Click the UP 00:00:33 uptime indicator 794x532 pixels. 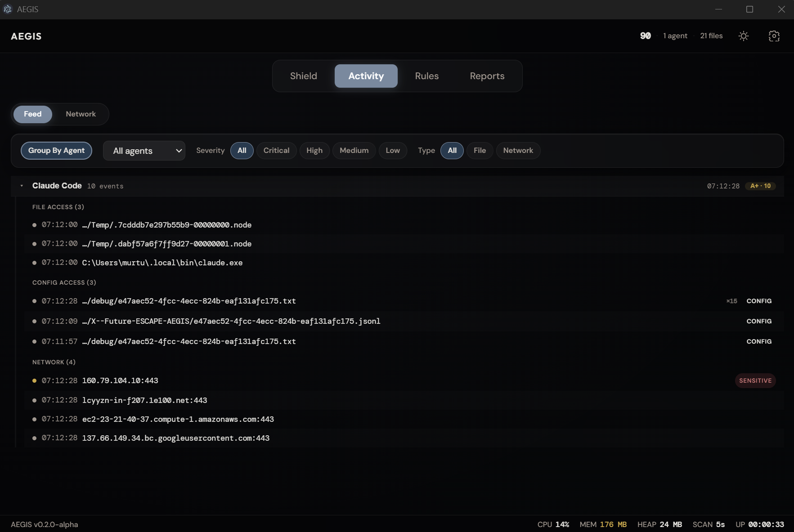click(760, 524)
